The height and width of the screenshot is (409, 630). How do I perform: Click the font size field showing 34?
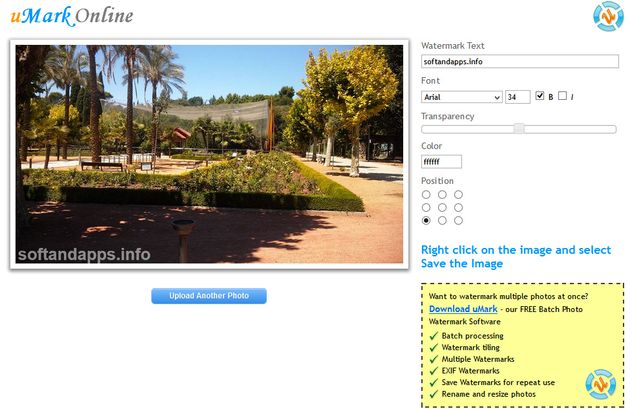pyautogui.click(x=517, y=97)
